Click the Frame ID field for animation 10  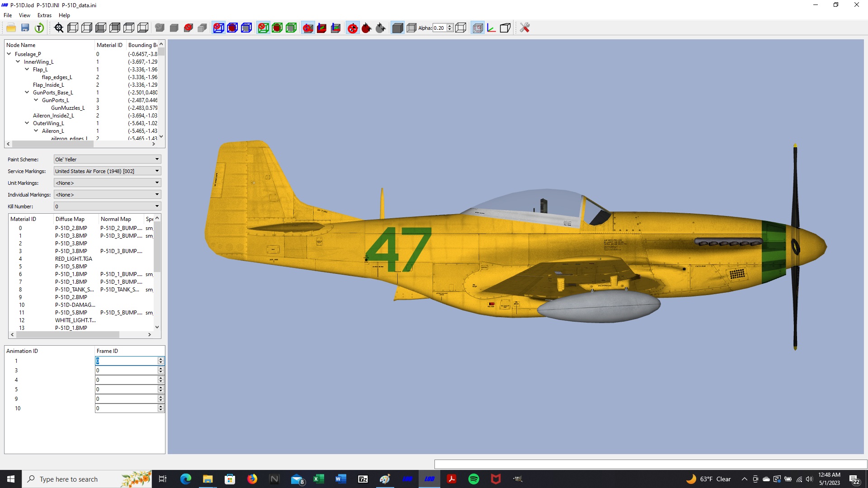(x=127, y=408)
